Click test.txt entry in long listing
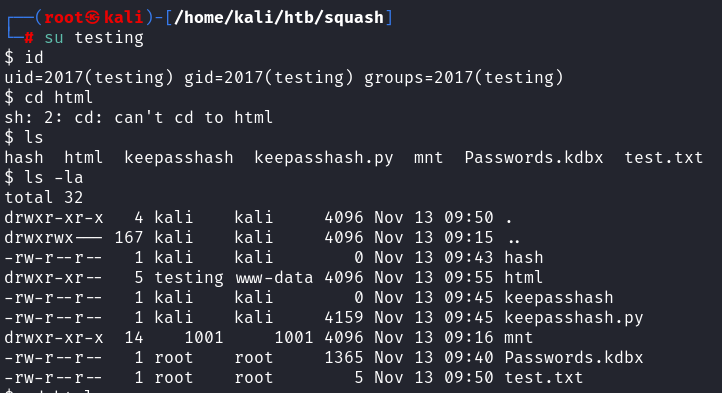Viewport: 722px width, 393px height. 543,378
